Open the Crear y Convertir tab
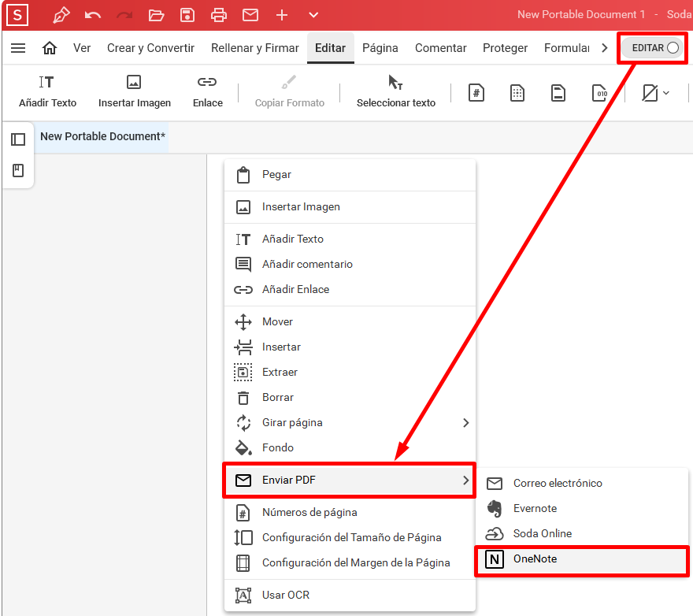The width and height of the screenshot is (693, 616). pos(150,48)
